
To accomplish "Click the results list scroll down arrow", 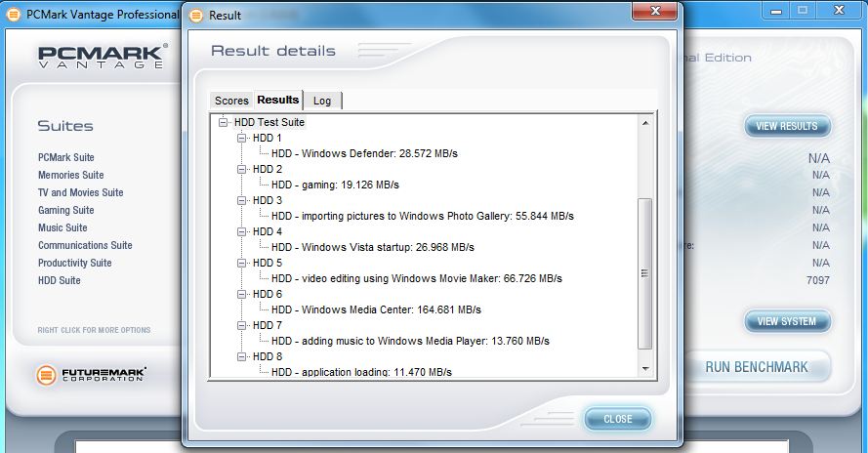I will 645,368.
